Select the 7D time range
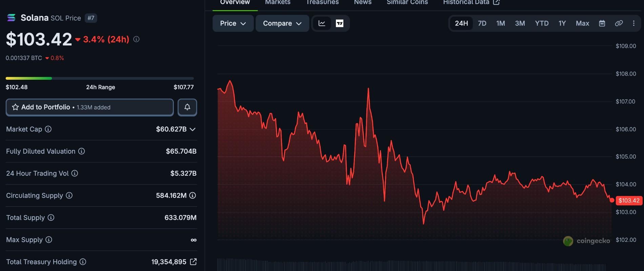This screenshot has height=271, width=644. pyautogui.click(x=482, y=23)
